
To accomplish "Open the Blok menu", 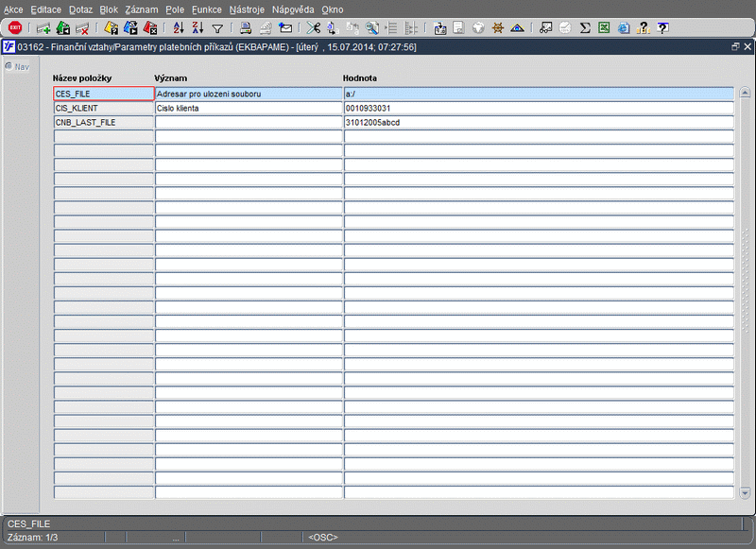I will point(109,9).
